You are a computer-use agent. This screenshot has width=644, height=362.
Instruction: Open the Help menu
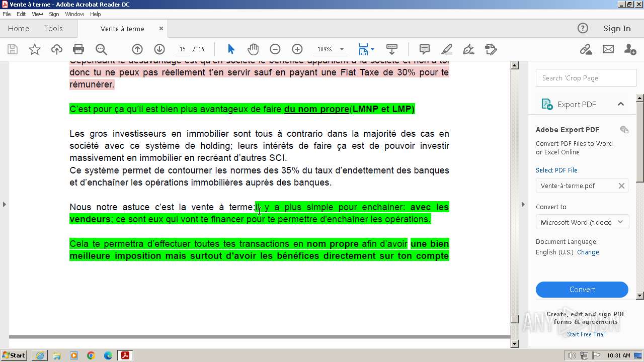[96, 14]
